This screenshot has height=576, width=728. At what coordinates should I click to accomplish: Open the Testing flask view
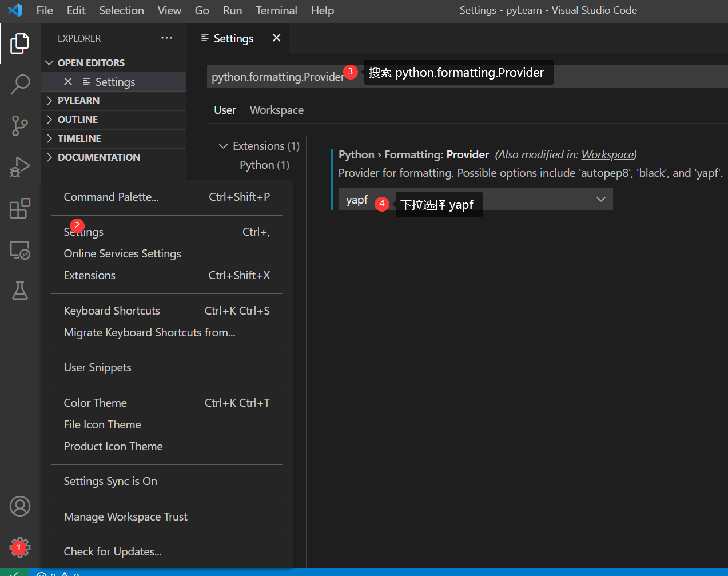point(20,291)
